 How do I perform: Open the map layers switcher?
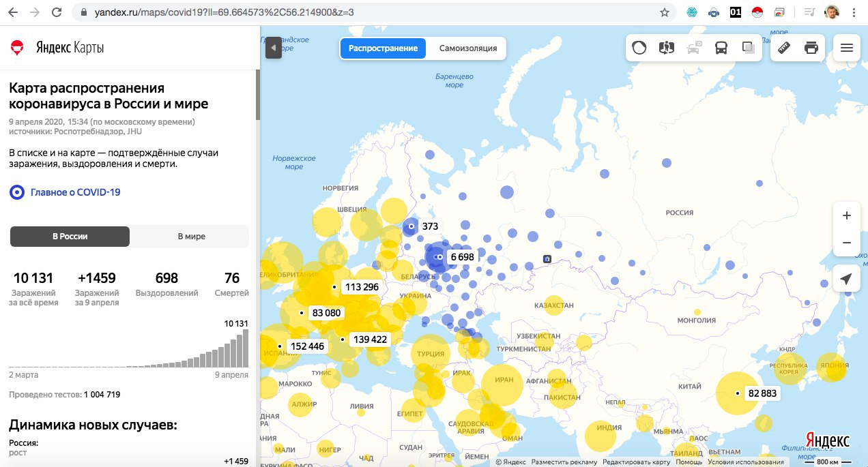[748, 48]
